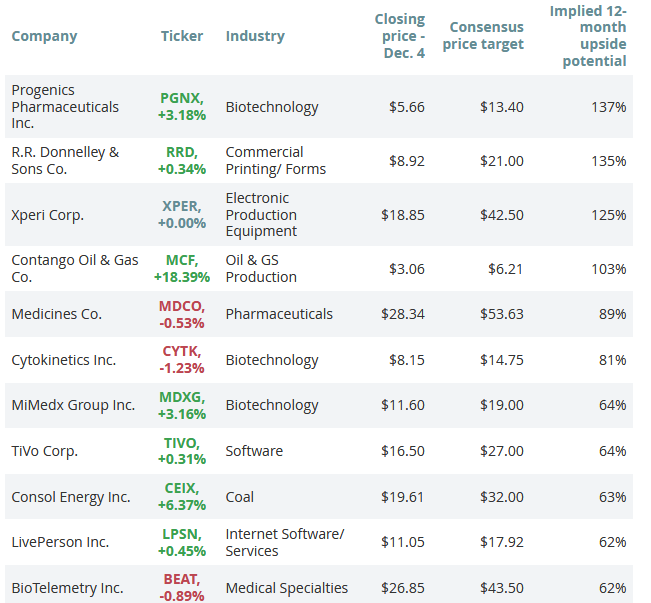
Task: Click the Company column header
Action: [44, 36]
